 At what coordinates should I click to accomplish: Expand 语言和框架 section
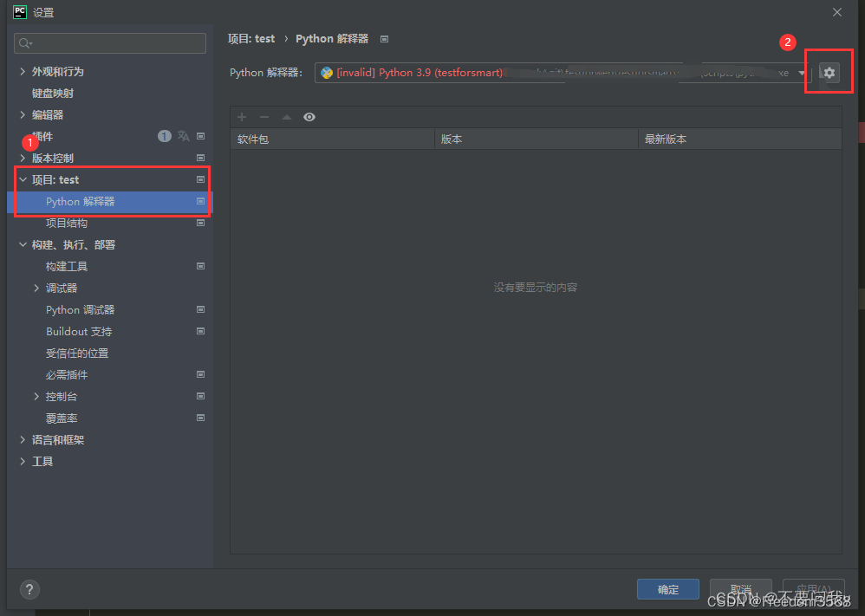[x=23, y=440]
